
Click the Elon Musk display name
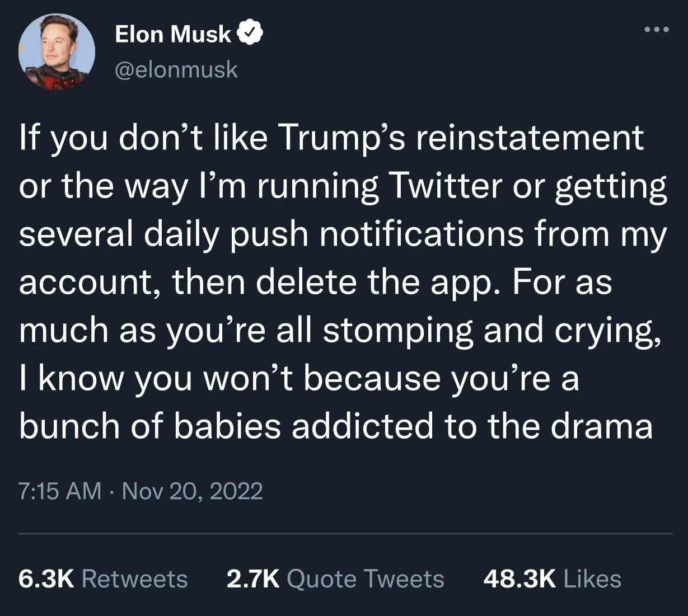click(x=172, y=34)
